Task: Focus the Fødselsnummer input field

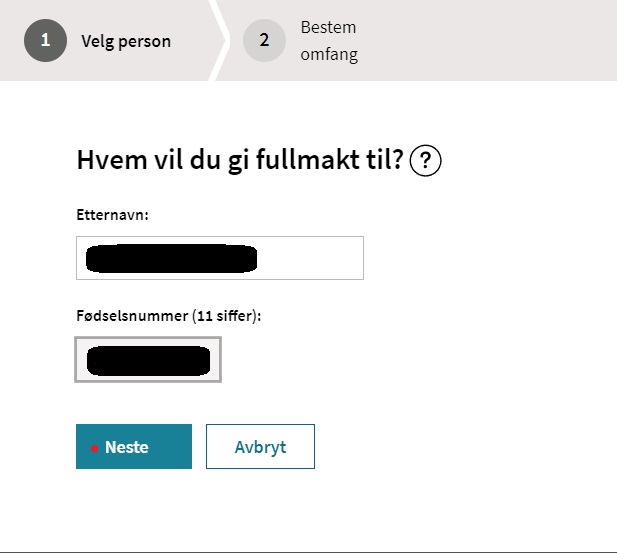Action: [x=148, y=359]
